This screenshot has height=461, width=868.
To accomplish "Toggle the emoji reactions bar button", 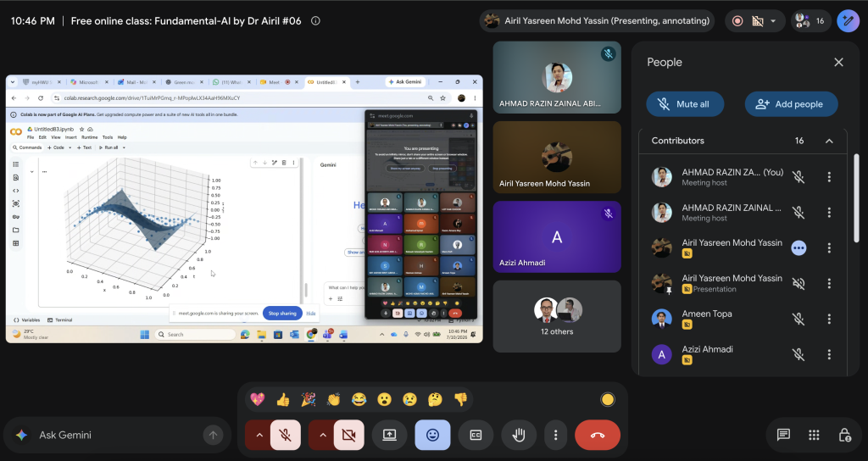I will click(432, 435).
